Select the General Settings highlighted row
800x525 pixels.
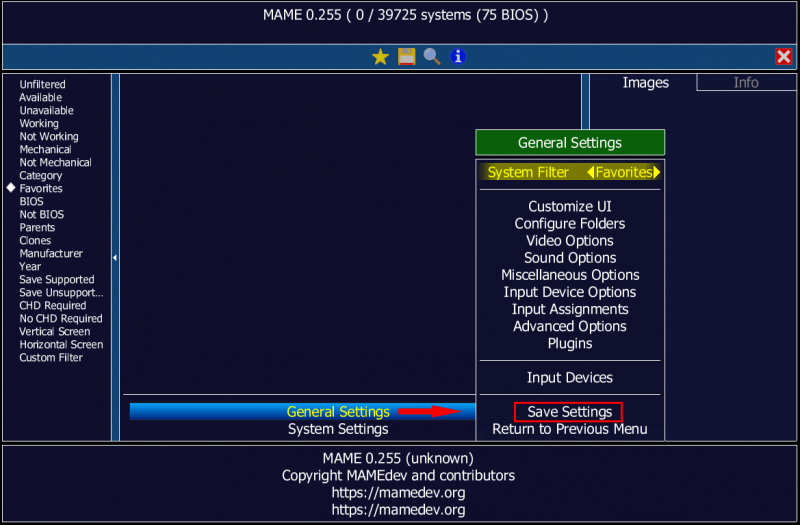pyautogui.click(x=302, y=411)
